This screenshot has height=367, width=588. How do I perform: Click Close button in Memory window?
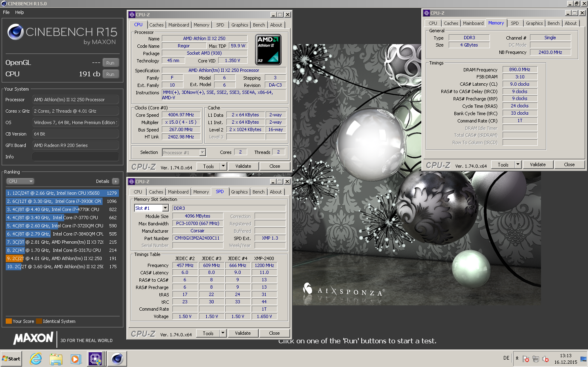(x=569, y=165)
